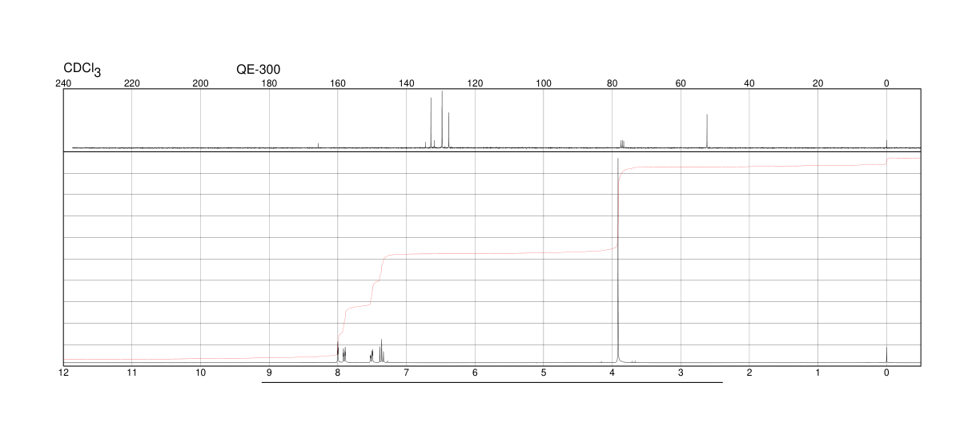The height and width of the screenshot is (423, 980).
Task: Click the 180 ppm carbon axis label
Action: click(x=269, y=83)
